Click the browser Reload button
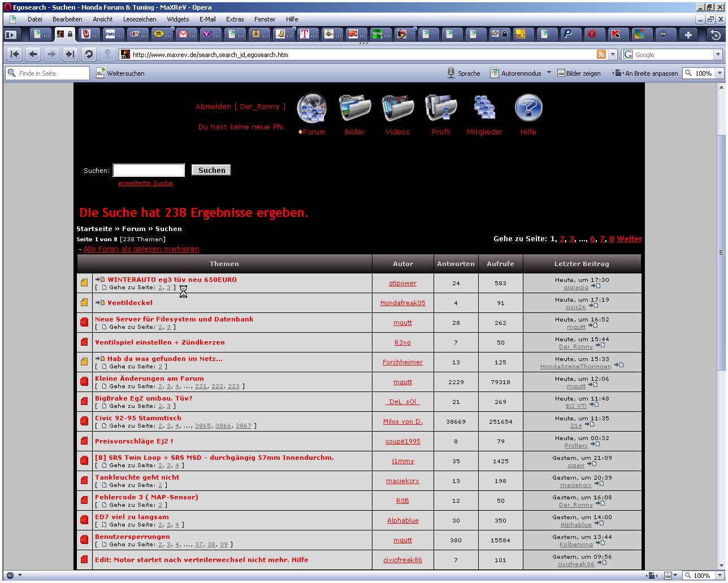 88,54
